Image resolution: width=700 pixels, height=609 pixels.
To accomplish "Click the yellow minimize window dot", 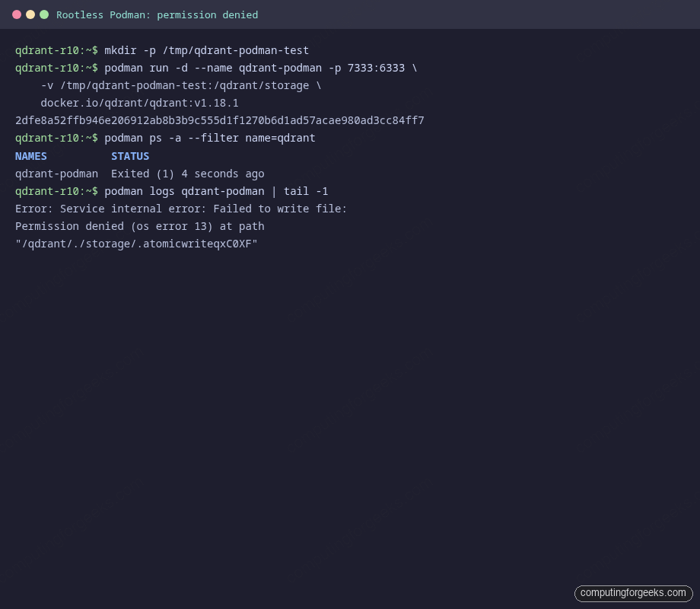I will point(30,14).
